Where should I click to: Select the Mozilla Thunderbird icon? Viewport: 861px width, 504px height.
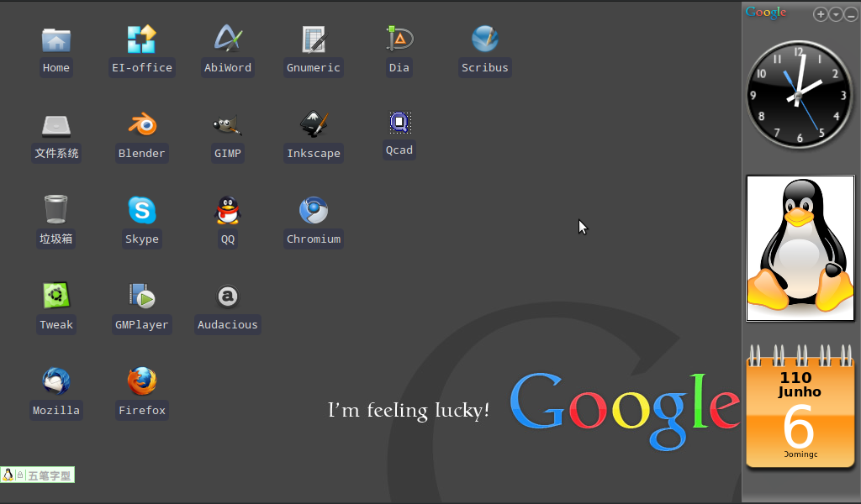click(x=56, y=381)
